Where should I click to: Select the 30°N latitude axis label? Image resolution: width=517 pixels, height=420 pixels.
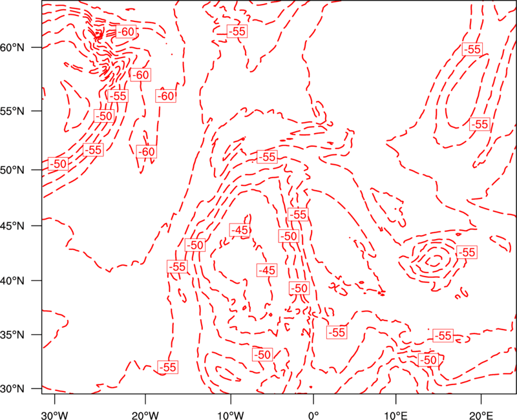coord(12,389)
